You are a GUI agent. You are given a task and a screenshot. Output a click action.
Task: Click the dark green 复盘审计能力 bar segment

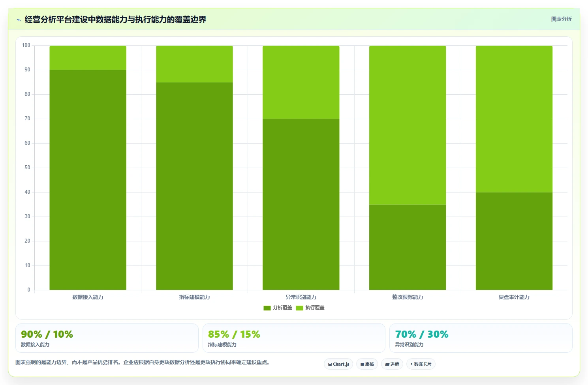[x=514, y=241]
